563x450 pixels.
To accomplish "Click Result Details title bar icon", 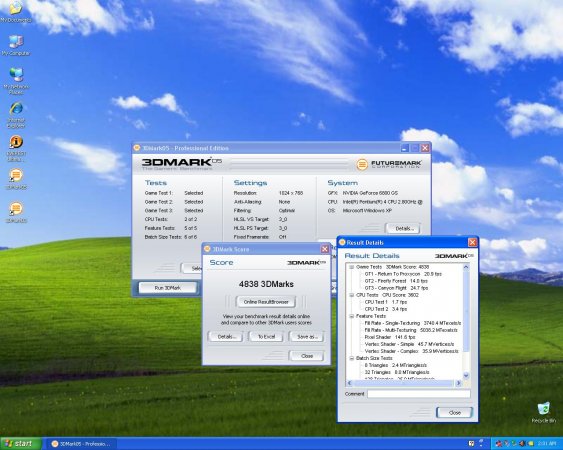I will tap(342, 242).
